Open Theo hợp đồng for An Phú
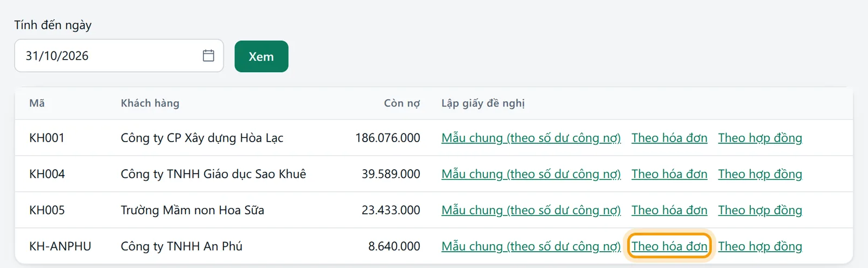 coord(760,246)
